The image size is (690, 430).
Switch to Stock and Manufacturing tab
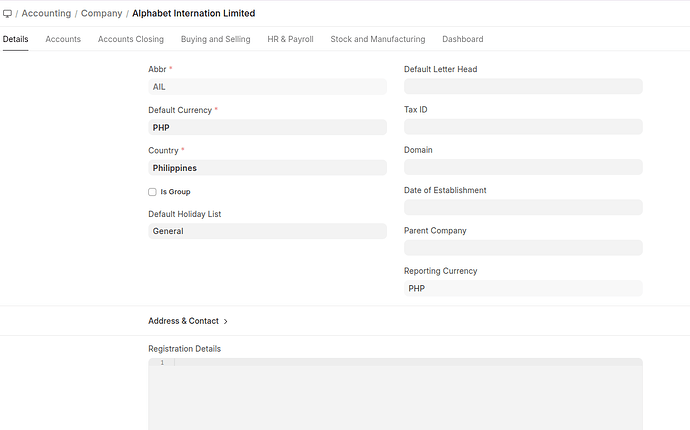pos(377,39)
